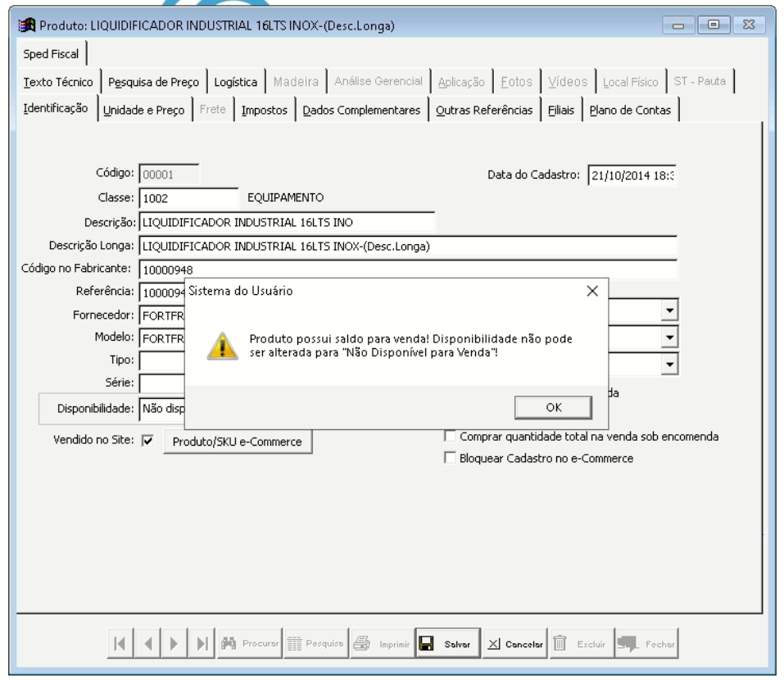Maximize the Produto window
The width and height of the screenshot is (784, 680).
click(714, 25)
